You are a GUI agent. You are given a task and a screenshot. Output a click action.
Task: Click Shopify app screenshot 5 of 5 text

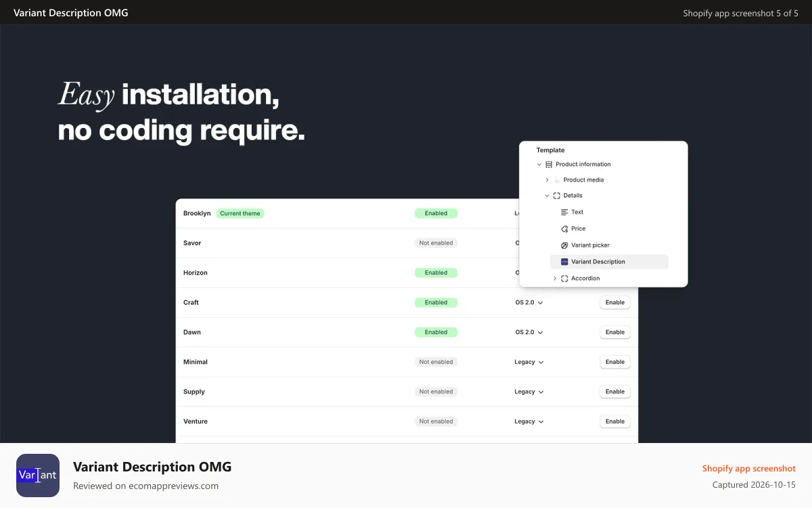(741, 13)
